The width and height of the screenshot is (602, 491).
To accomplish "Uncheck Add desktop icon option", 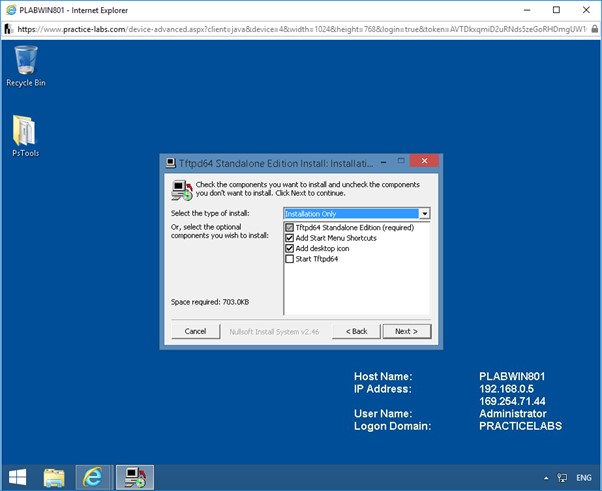I will click(289, 248).
